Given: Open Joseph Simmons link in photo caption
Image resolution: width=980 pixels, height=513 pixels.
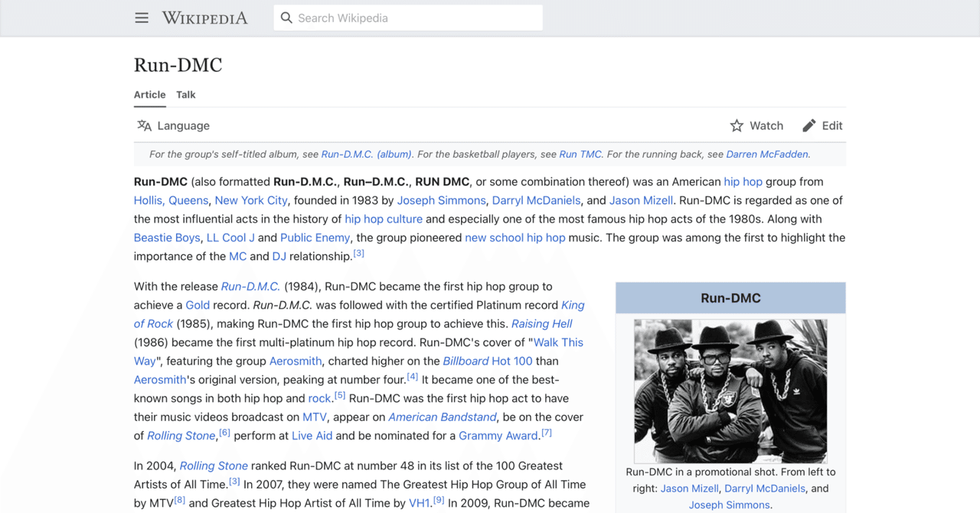Looking at the screenshot, I should (x=729, y=505).
